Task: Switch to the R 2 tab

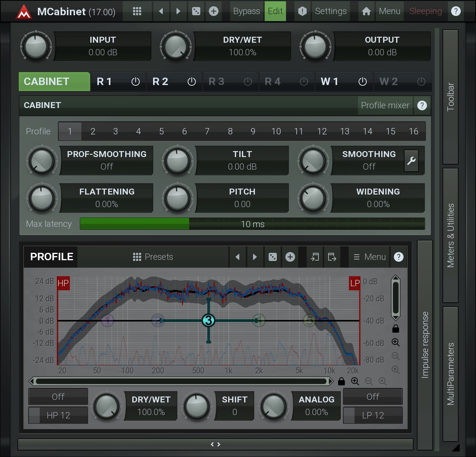Action: [161, 82]
